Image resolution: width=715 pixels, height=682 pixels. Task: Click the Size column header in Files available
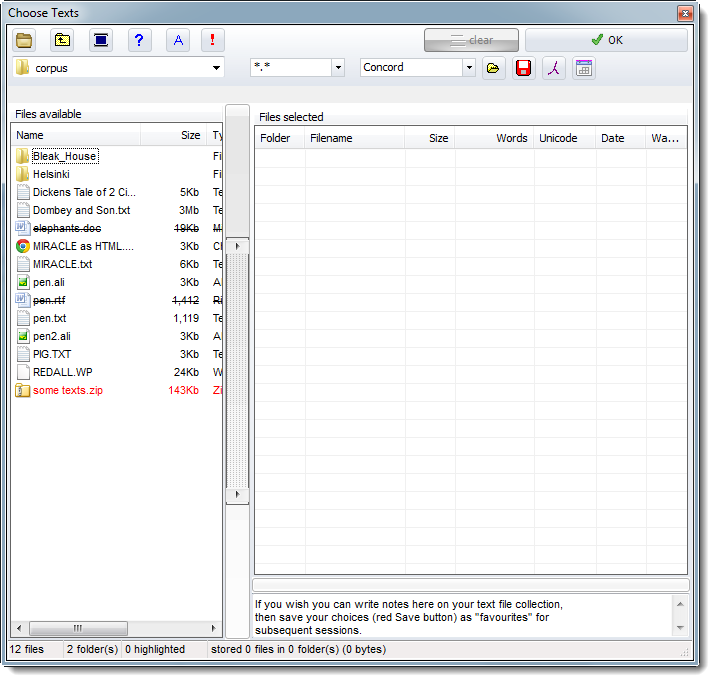189,135
